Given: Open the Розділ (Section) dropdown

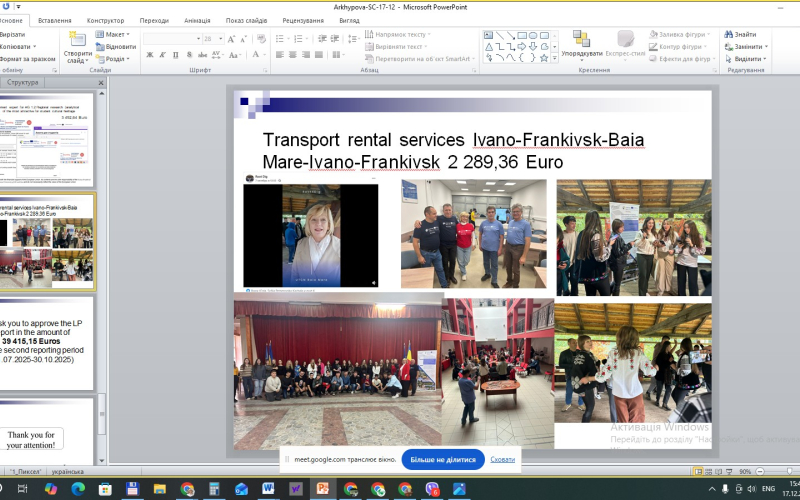Looking at the screenshot, I should [x=113, y=59].
